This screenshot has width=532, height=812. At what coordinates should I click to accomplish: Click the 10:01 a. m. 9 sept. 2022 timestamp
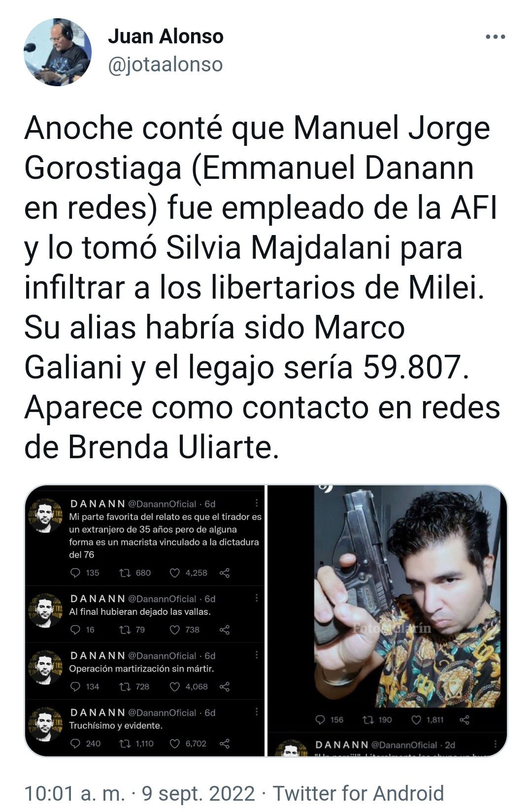click(x=139, y=793)
